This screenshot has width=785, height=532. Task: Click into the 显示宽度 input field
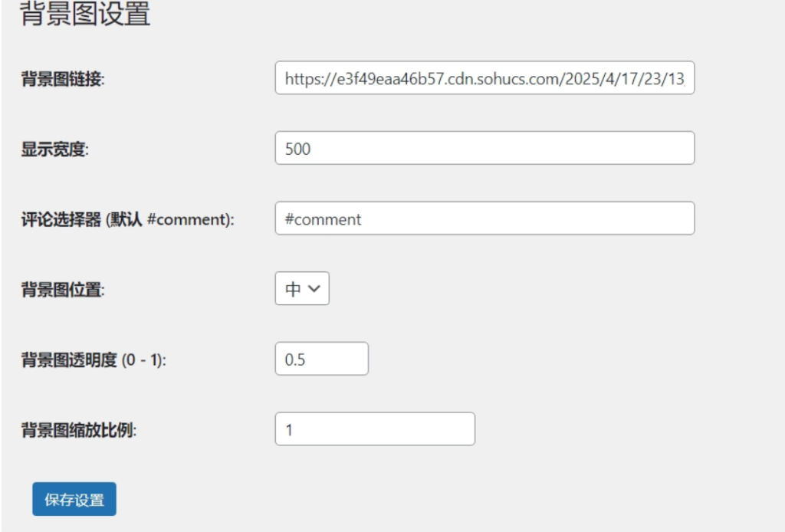[484, 148]
